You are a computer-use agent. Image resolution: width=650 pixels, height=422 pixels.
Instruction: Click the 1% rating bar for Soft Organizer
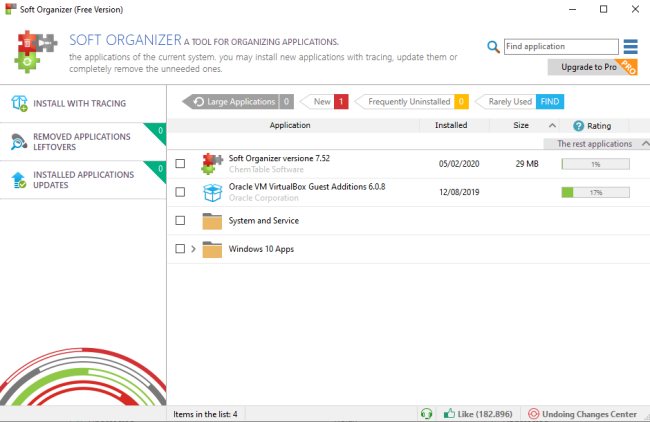(x=596, y=164)
